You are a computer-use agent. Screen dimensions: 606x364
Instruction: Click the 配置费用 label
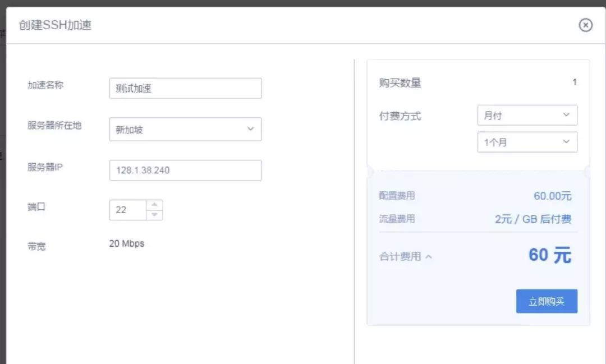click(x=397, y=196)
